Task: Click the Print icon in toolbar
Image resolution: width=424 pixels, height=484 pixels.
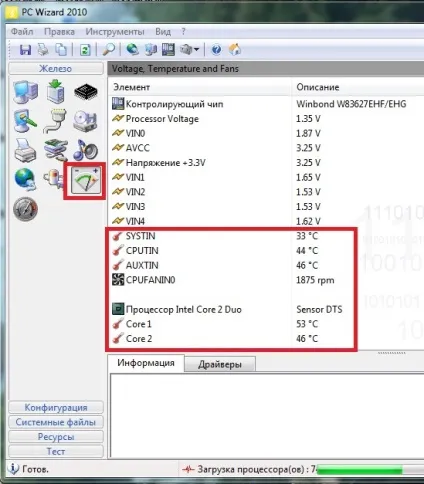Action: coord(43,50)
